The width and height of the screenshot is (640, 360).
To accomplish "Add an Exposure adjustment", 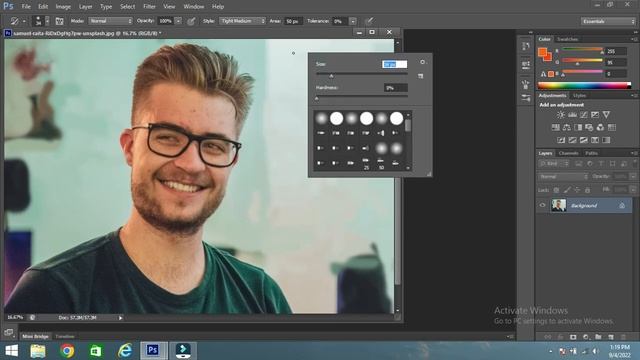I will click(x=595, y=115).
